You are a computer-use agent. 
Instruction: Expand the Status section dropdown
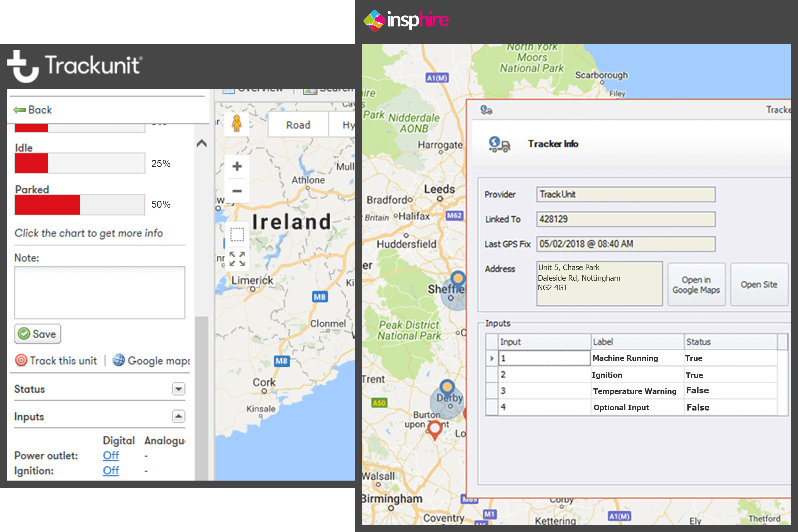point(178,389)
